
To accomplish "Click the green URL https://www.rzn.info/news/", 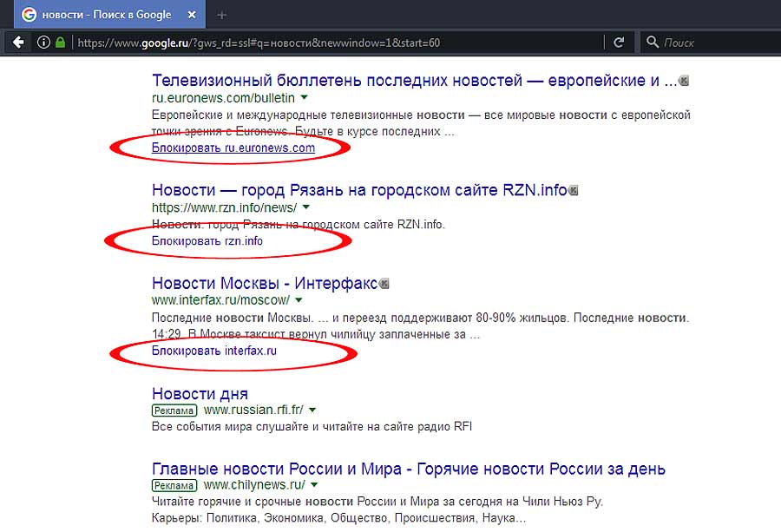I will pos(224,207).
